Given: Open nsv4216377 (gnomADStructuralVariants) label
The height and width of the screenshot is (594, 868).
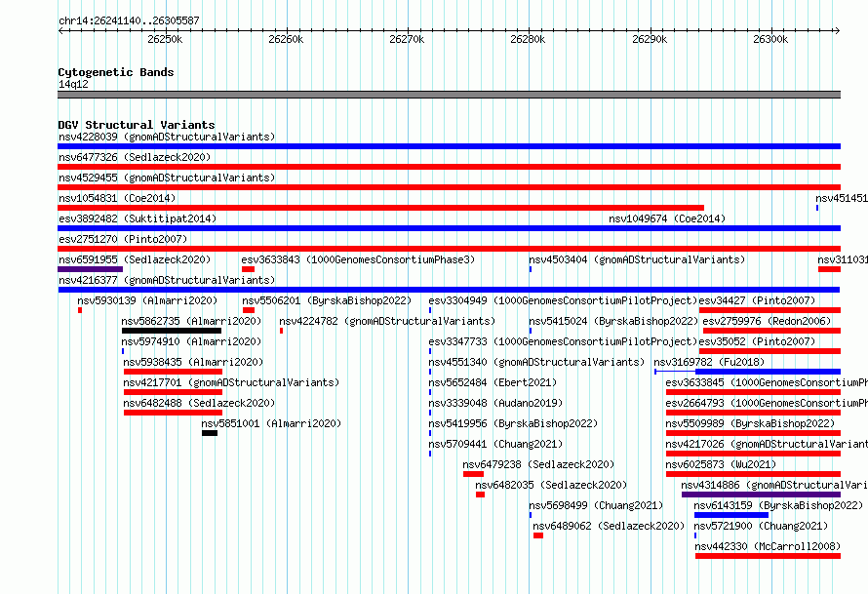Looking at the screenshot, I should click(x=167, y=280).
